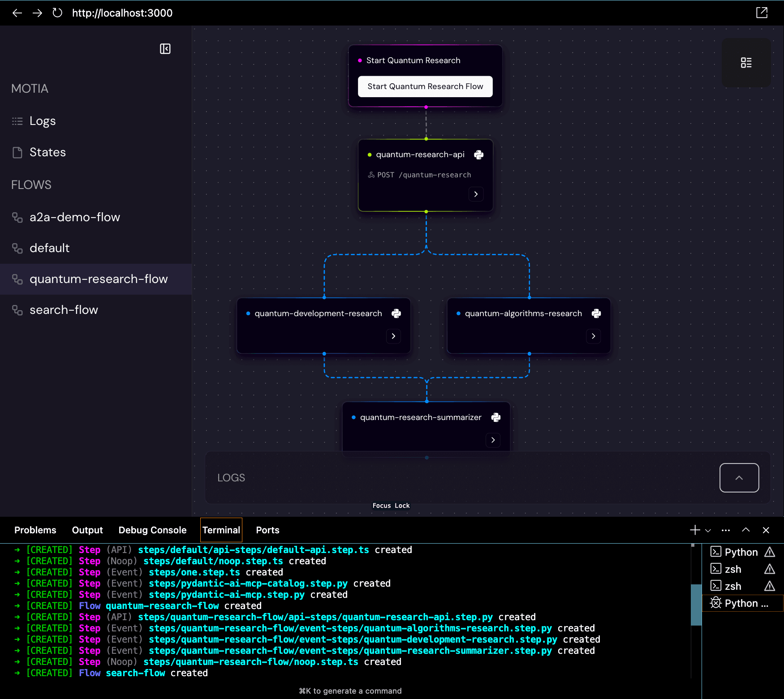Click the Logs list icon in sidebar
Image resolution: width=784 pixels, height=699 pixels.
click(17, 121)
